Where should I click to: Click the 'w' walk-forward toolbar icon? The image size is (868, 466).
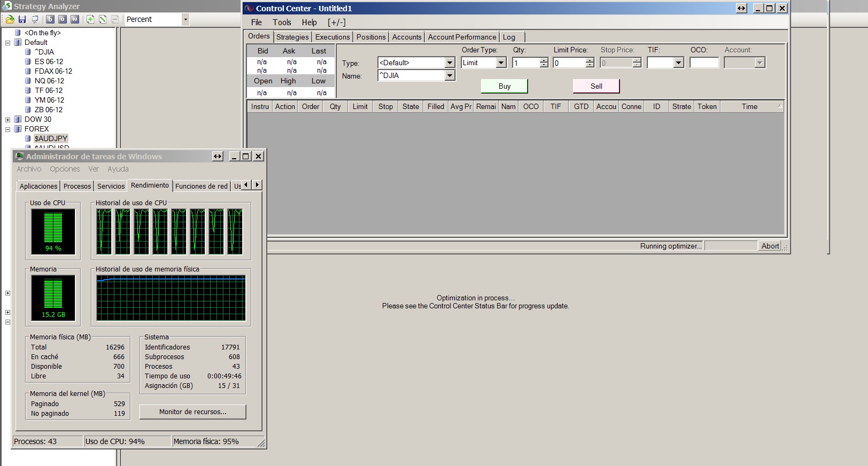click(x=75, y=19)
